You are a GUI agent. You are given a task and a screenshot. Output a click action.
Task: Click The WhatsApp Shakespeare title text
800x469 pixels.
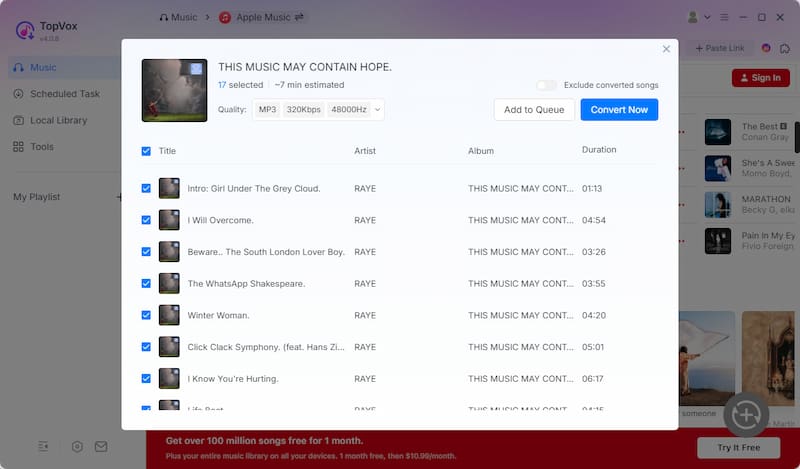(x=246, y=284)
